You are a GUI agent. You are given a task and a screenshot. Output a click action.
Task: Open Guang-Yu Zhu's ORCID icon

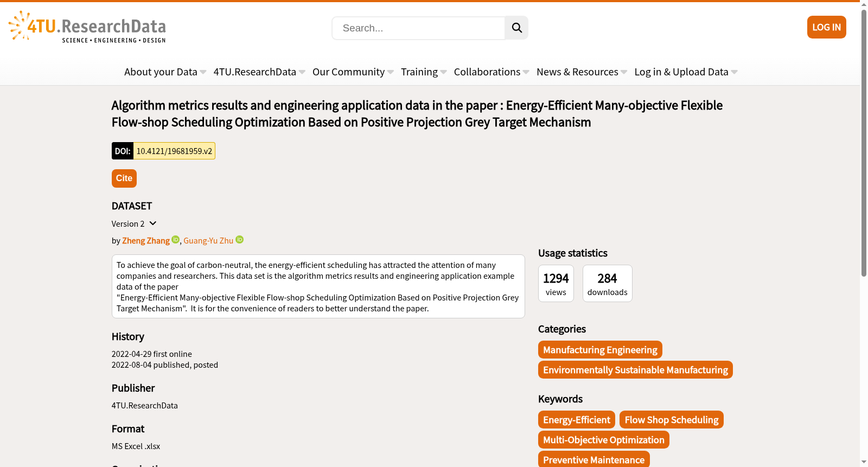239,240
